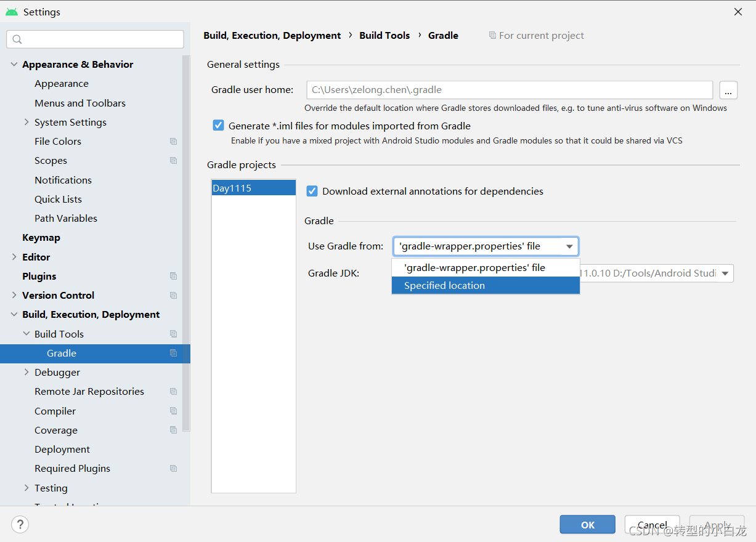Open the Gradle JDK dropdown
This screenshot has height=542, width=756.
(x=725, y=273)
